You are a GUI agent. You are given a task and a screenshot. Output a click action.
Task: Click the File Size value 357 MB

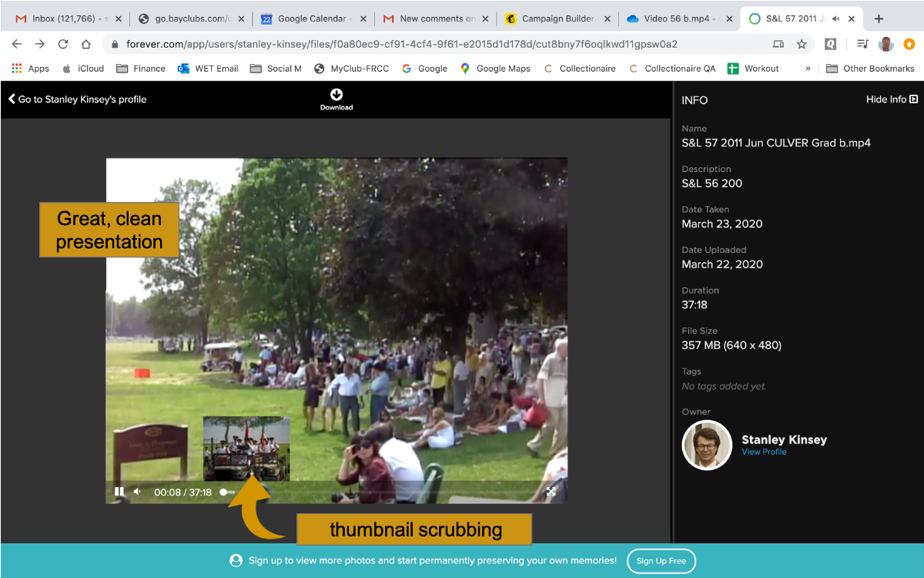[731, 345]
